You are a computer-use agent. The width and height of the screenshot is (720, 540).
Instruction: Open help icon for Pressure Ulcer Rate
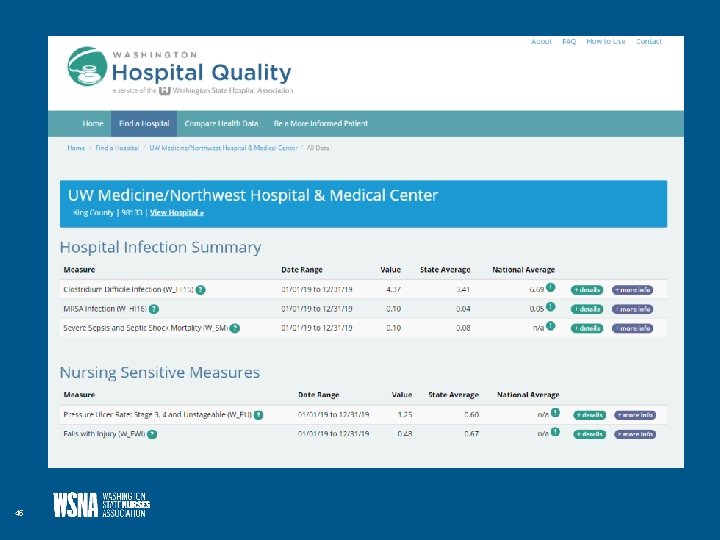[x=259, y=415]
